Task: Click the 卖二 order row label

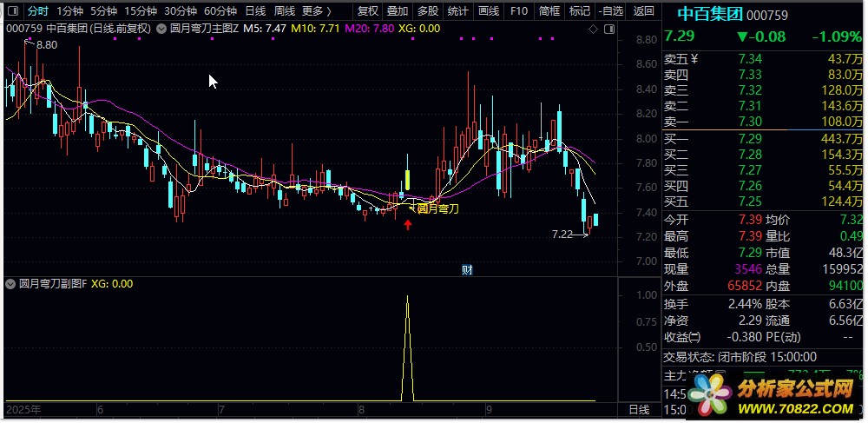Action: 676,105
